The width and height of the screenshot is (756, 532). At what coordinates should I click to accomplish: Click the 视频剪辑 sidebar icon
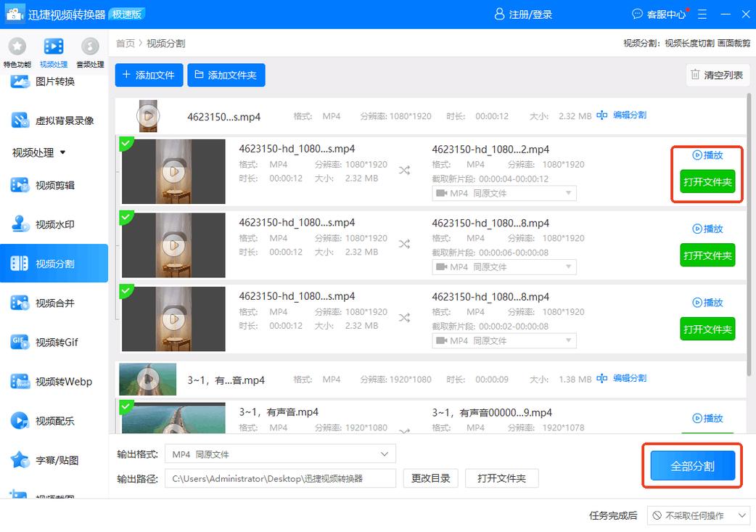click(x=20, y=185)
